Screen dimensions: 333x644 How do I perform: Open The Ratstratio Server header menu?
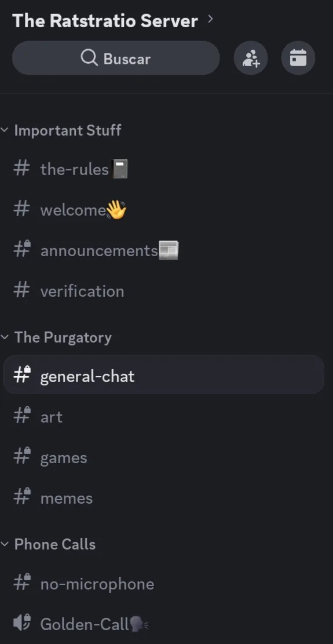pyautogui.click(x=113, y=20)
